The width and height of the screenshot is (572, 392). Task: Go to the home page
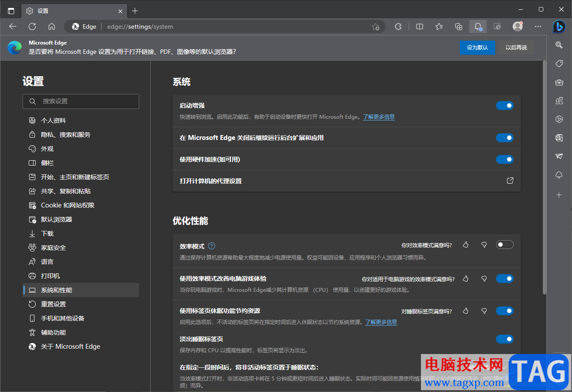52,26
